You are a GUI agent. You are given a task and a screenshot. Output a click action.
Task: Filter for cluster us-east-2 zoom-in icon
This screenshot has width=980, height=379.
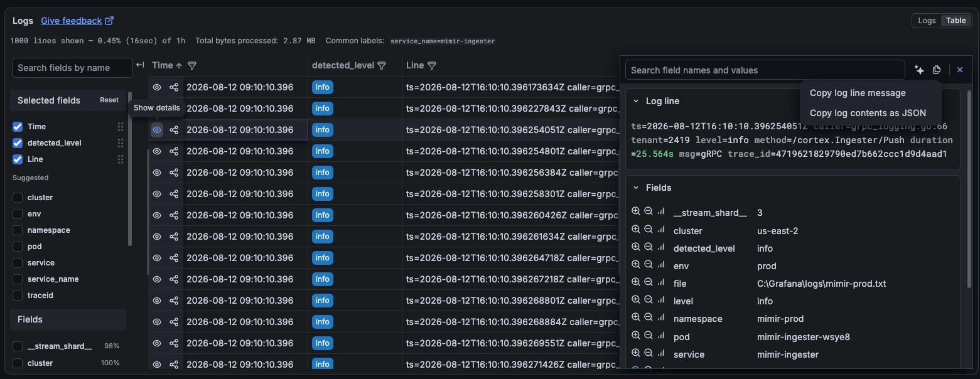pyautogui.click(x=636, y=230)
